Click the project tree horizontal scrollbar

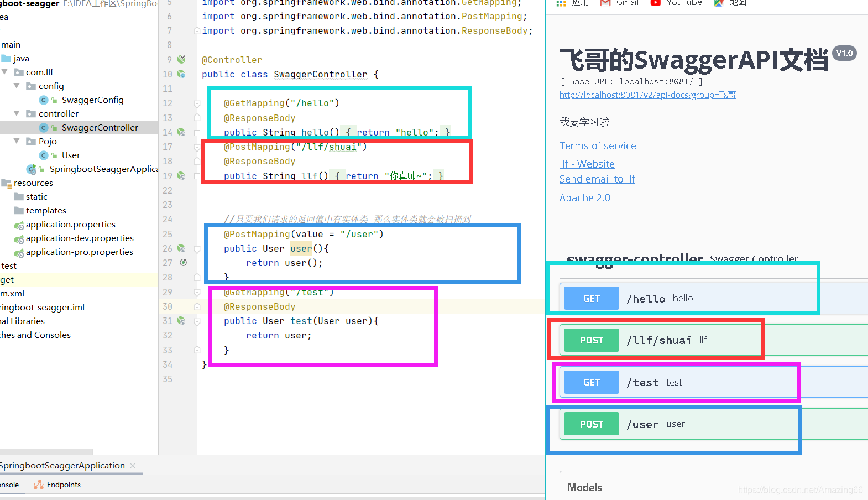tap(46, 452)
